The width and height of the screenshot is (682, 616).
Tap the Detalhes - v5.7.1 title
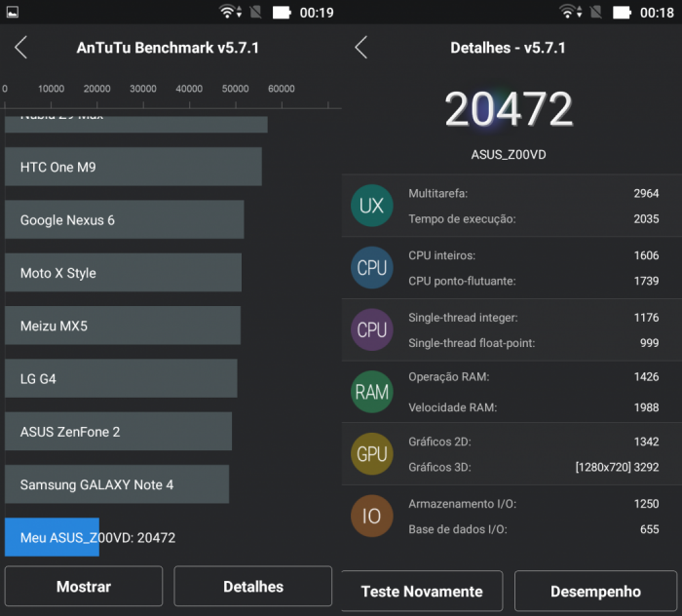pos(508,48)
